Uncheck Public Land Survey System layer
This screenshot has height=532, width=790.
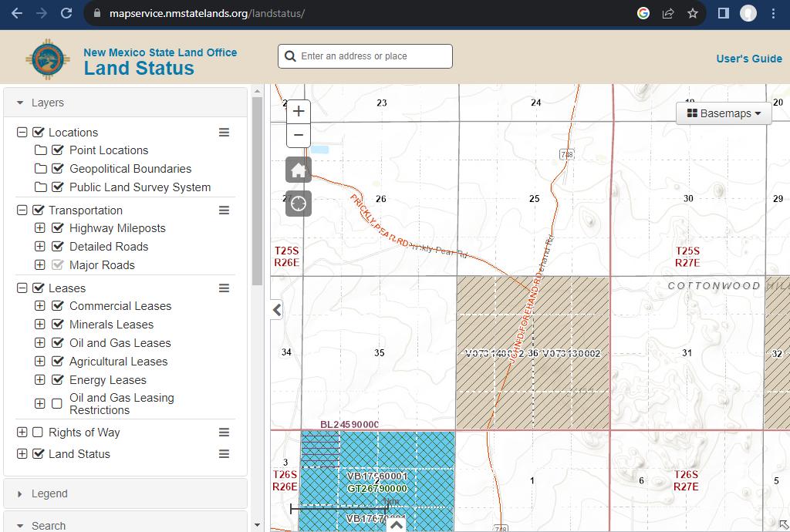point(57,187)
